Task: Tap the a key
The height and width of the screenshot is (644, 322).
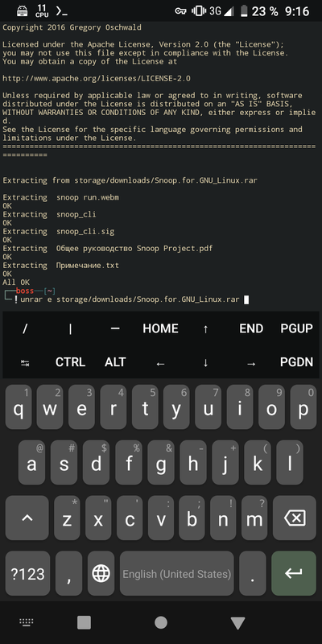Action: (31, 462)
